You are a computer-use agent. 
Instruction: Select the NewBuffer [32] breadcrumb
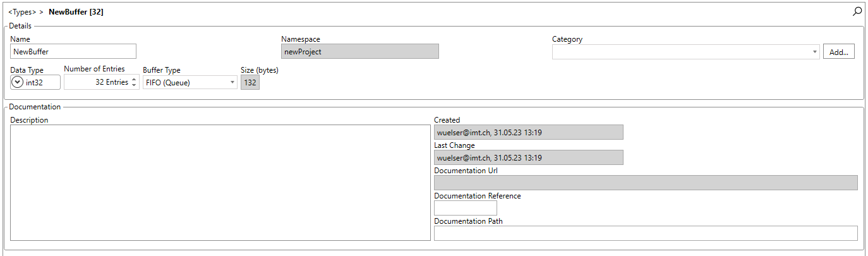click(x=76, y=12)
